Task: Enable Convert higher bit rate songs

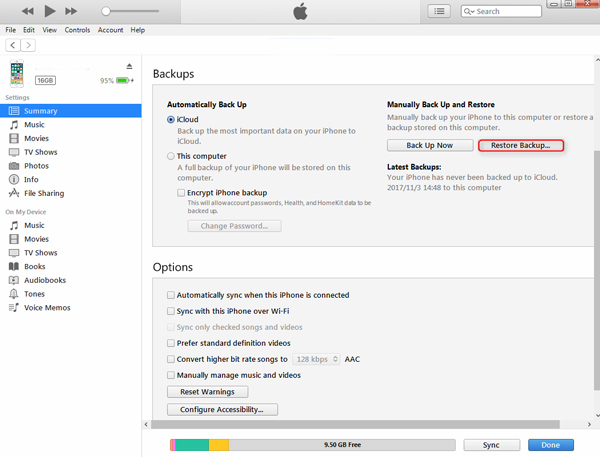Action: pyautogui.click(x=171, y=359)
